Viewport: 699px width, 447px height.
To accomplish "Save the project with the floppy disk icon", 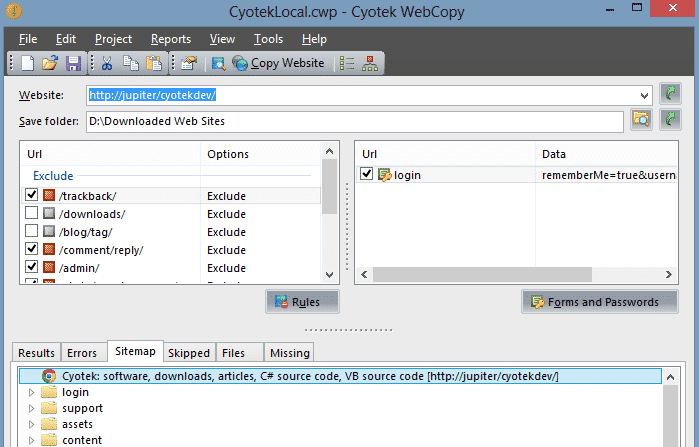I will click(x=74, y=63).
